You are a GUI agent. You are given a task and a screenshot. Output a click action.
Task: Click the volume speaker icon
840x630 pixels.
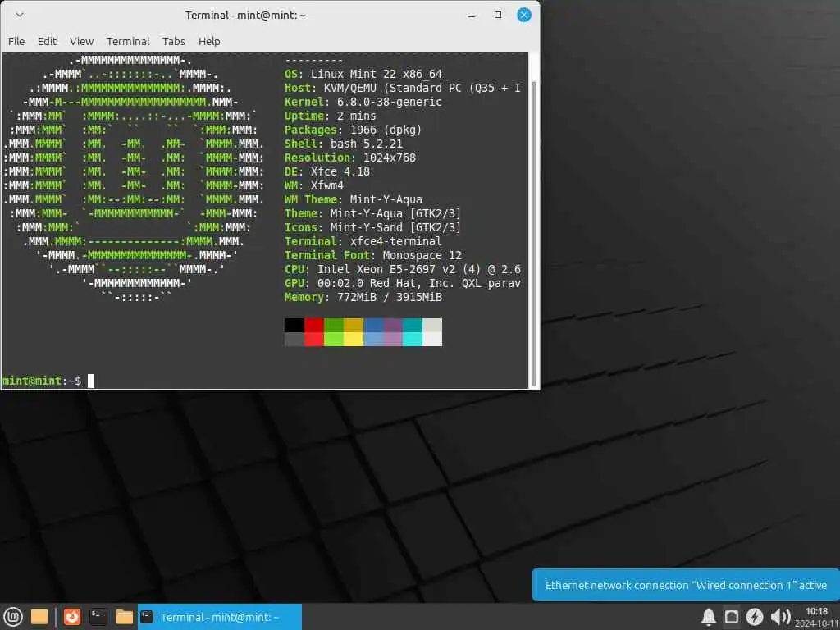click(780, 617)
